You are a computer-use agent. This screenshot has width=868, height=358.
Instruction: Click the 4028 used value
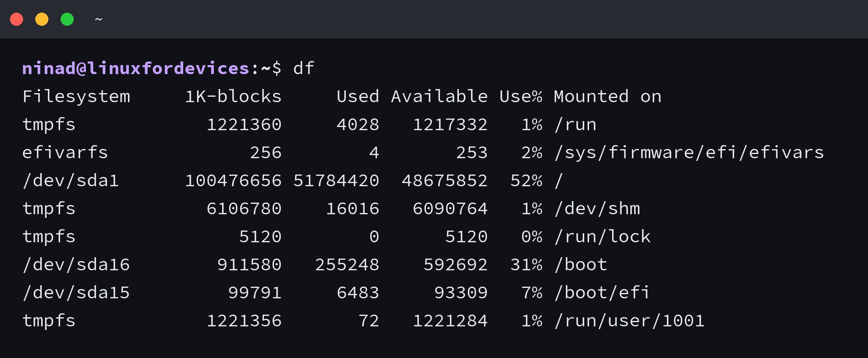click(x=358, y=124)
